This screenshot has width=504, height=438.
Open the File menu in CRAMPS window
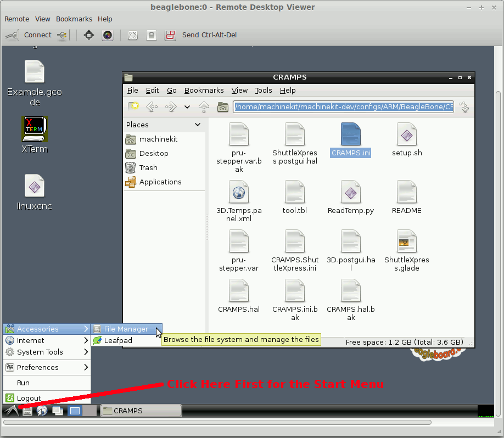[x=132, y=91]
